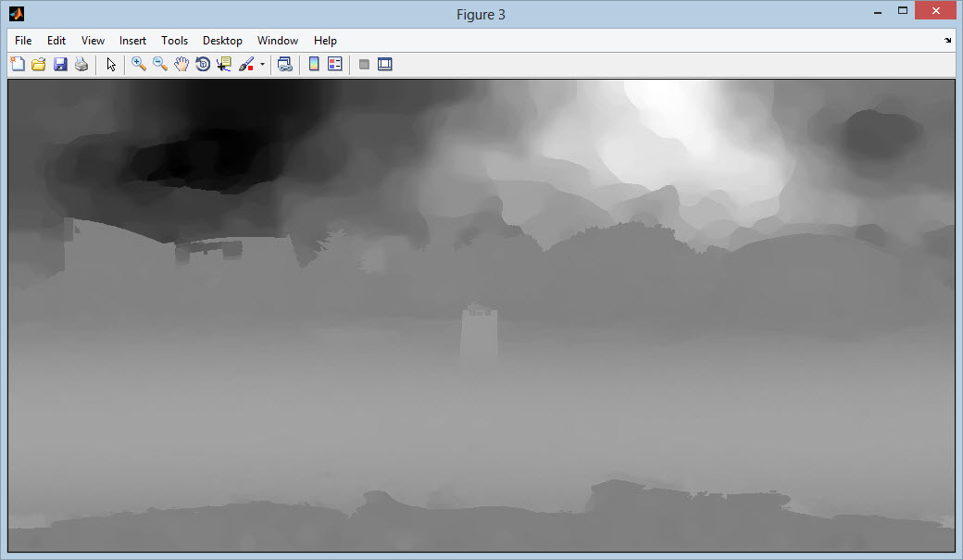This screenshot has width=963, height=560.
Task: Enable the Rotate 3D tool
Action: pyautogui.click(x=203, y=64)
